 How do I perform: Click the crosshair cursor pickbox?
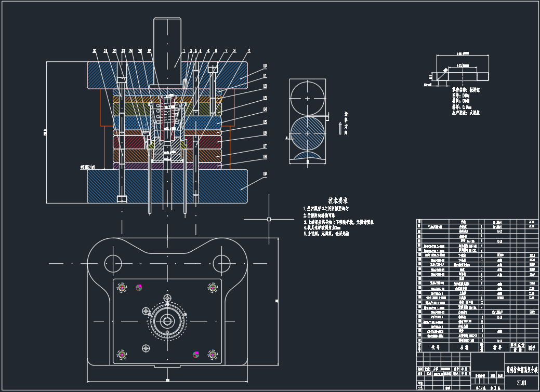point(269,219)
